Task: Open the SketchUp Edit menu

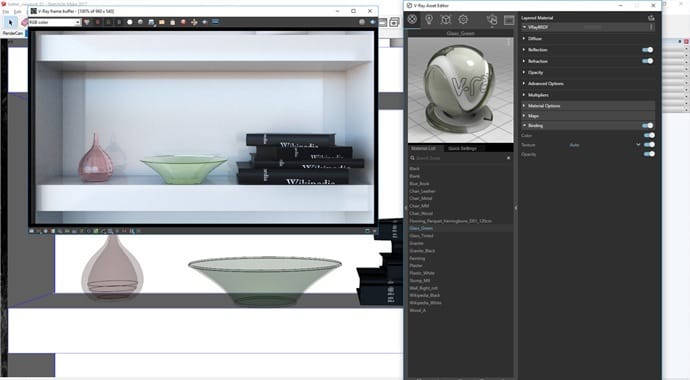Action: 17,12
